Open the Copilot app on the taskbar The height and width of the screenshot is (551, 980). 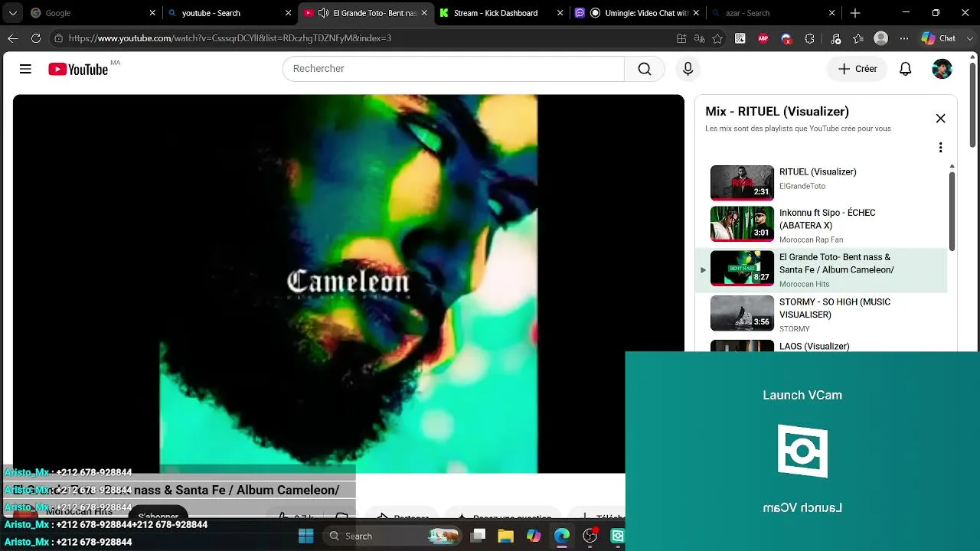534,536
